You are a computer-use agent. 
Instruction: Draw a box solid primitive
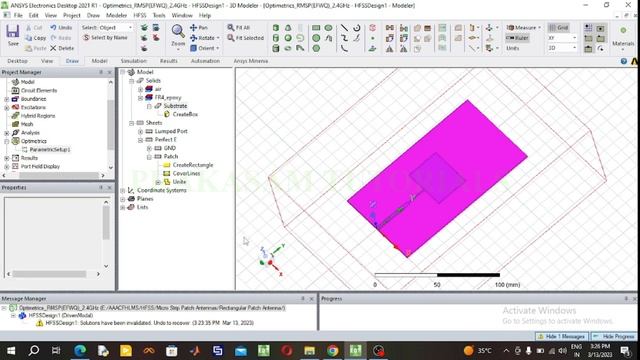276,27
